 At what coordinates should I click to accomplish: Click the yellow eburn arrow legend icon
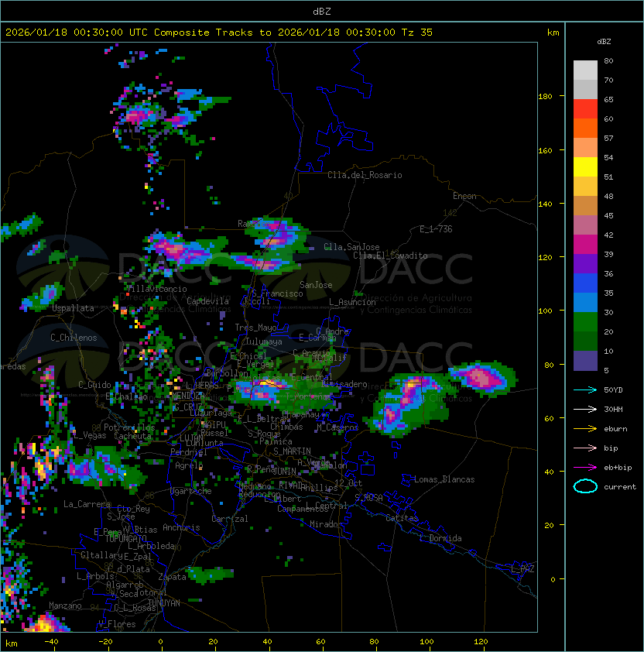point(585,429)
